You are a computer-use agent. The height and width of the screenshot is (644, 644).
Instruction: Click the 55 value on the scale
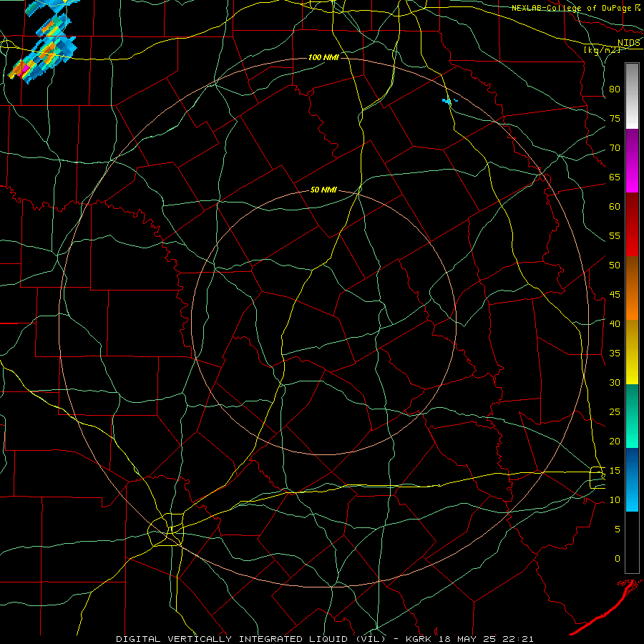[615, 235]
